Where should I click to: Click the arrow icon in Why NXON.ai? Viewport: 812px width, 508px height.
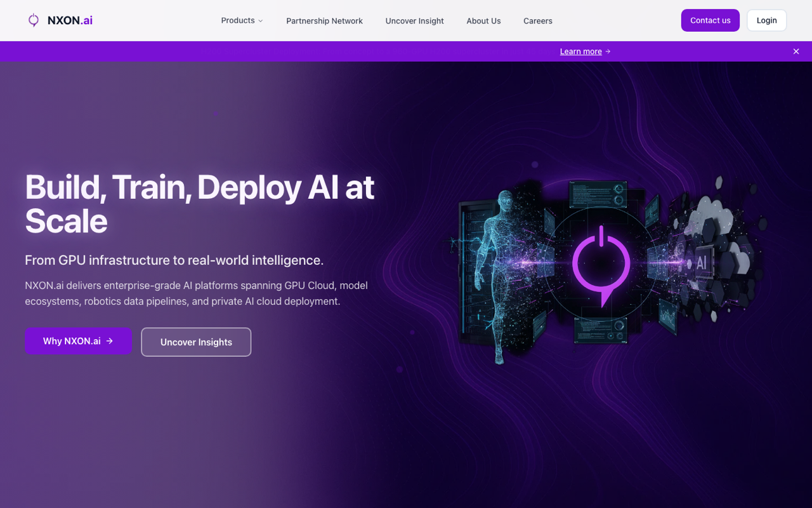coord(110,341)
